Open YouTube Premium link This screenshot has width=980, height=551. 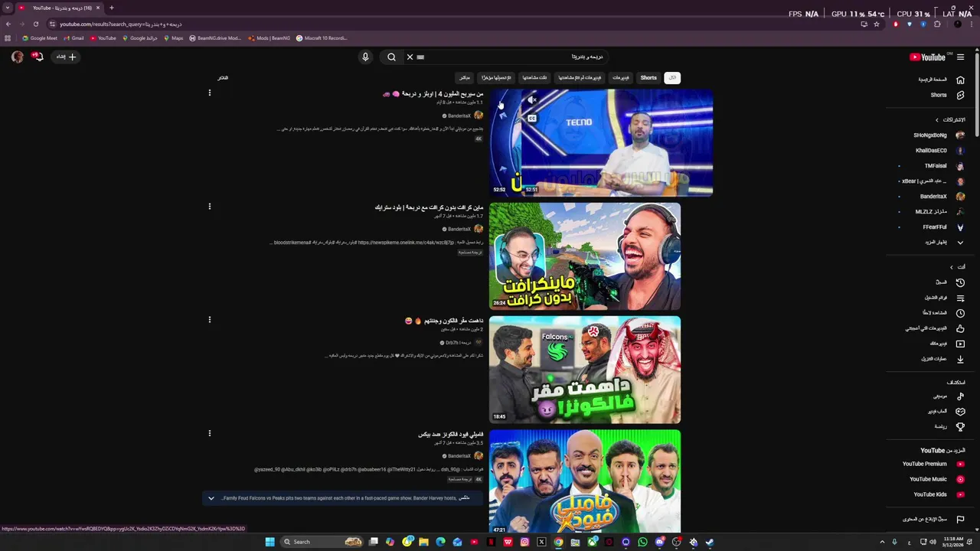[933, 464]
